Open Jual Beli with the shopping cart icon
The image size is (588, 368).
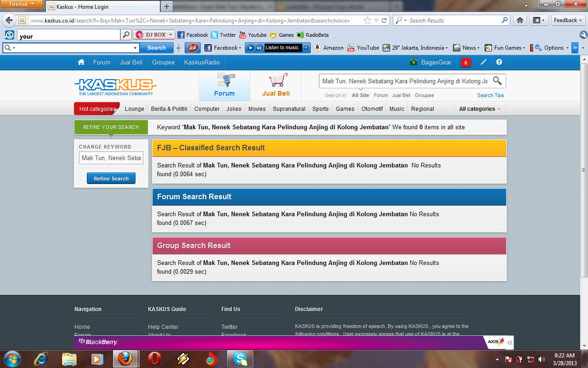(x=276, y=86)
